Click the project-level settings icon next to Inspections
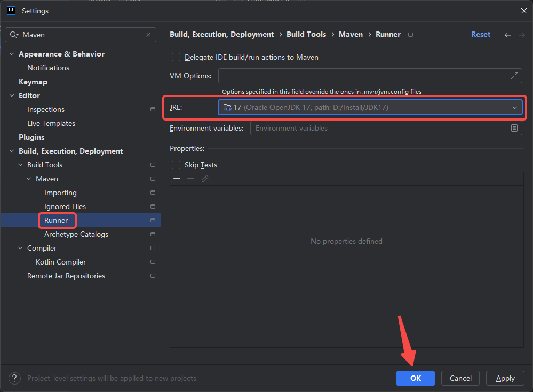533x392 pixels. (x=153, y=109)
